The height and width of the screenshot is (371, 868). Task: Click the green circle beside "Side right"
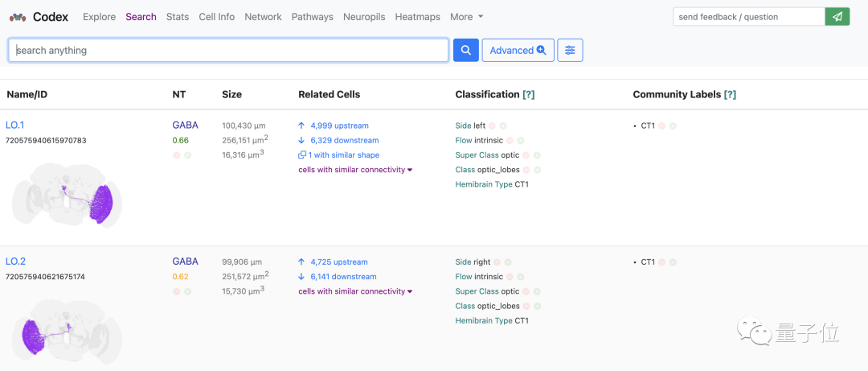(508, 262)
